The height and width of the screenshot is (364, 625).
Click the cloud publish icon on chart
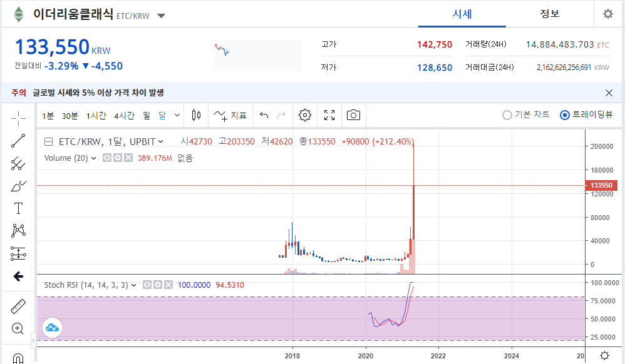point(52,328)
